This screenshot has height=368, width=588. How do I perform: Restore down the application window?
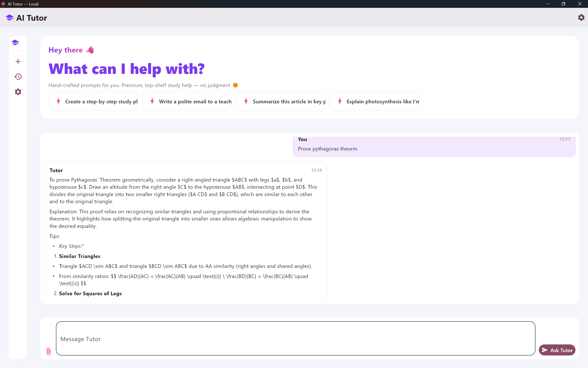click(563, 4)
